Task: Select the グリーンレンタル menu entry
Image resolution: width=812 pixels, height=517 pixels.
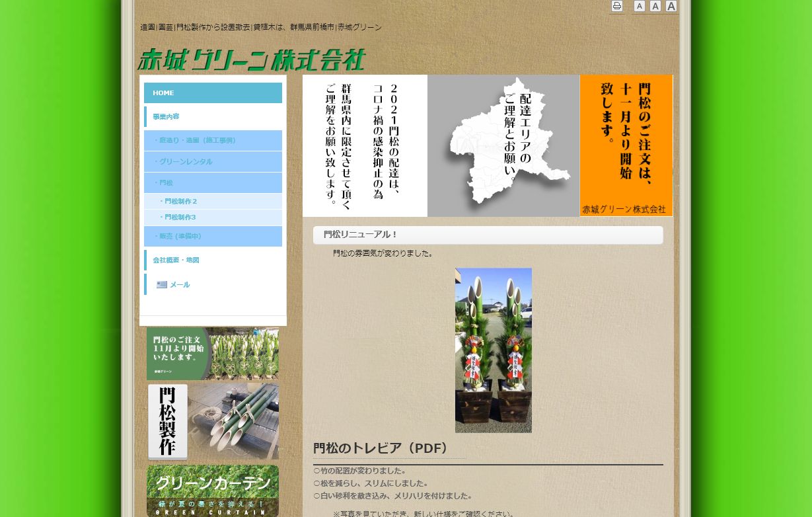Action: point(213,161)
